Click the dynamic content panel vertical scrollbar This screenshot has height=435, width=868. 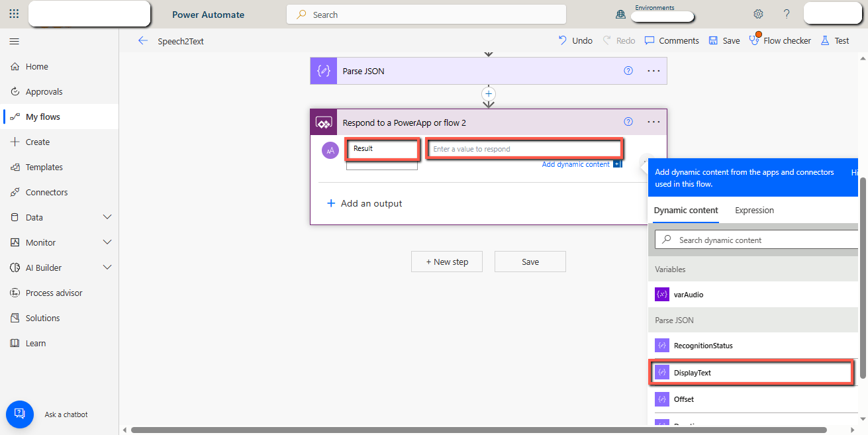point(863,278)
